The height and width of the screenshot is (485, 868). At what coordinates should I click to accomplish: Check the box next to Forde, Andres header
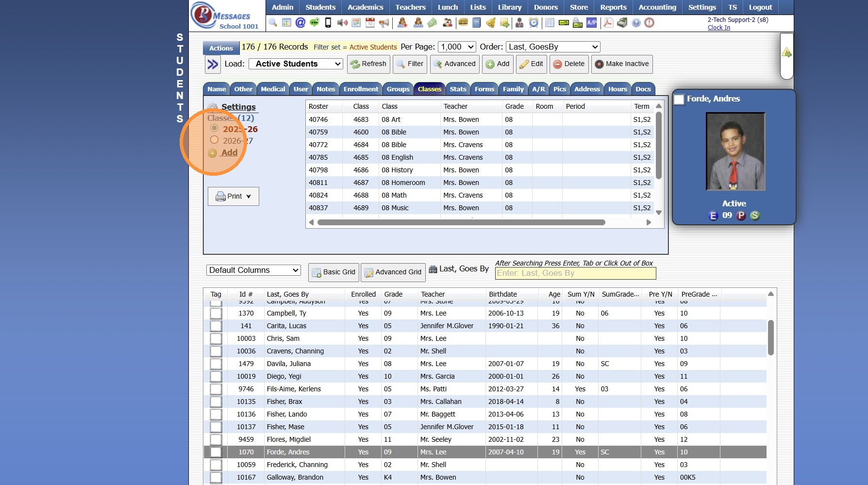point(679,100)
